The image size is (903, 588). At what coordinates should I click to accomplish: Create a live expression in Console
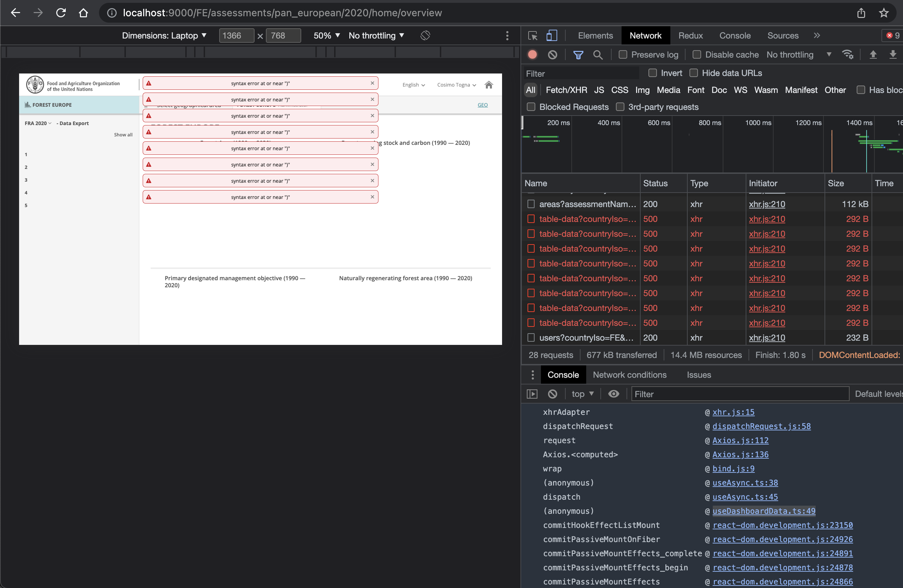[613, 394]
